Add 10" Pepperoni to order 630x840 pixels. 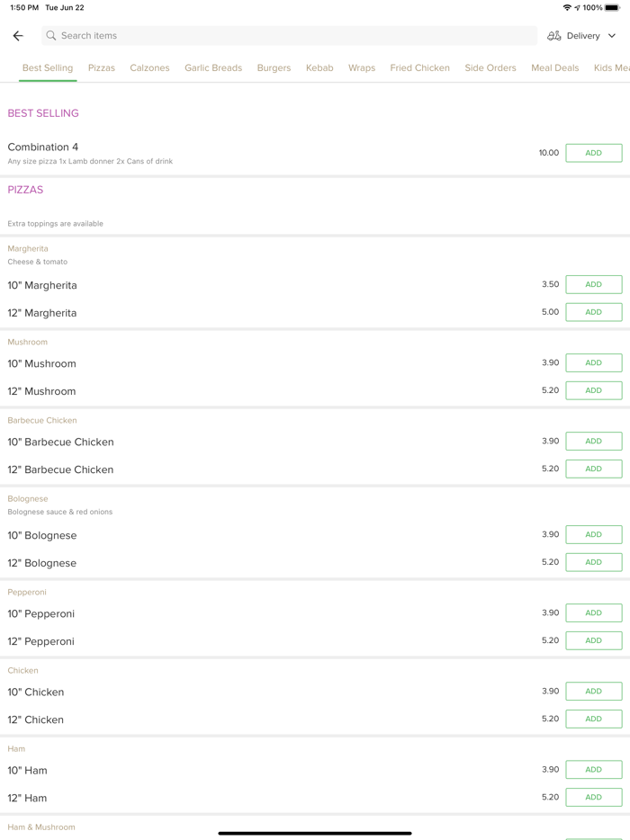point(593,612)
